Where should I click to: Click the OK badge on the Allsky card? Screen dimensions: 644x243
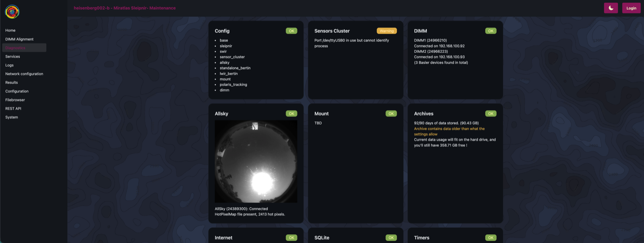tap(291, 114)
